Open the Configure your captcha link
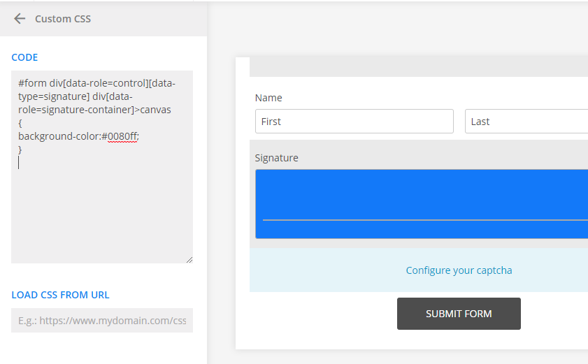 click(x=459, y=270)
